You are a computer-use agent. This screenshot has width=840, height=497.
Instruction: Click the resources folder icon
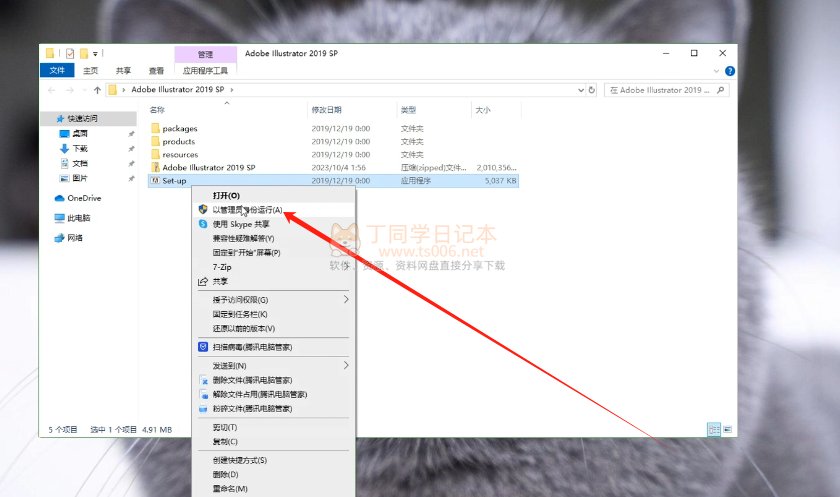(155, 154)
